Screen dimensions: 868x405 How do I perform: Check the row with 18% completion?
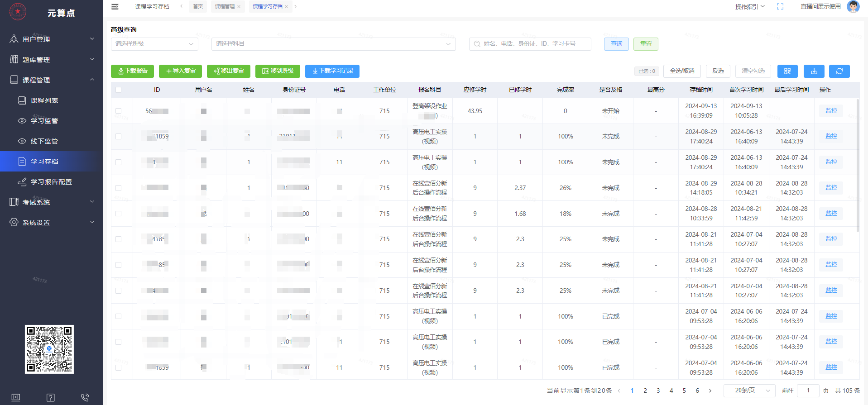click(x=119, y=214)
